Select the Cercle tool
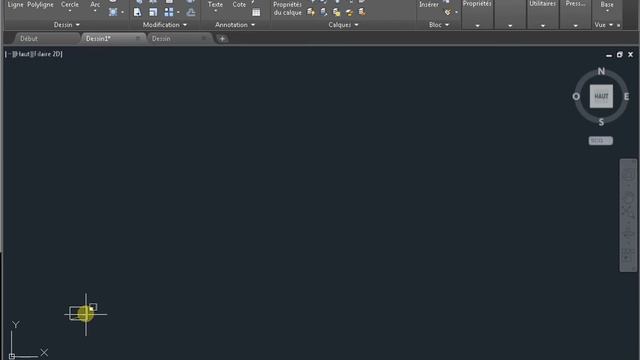This screenshot has height=360, width=640. pos(69,4)
